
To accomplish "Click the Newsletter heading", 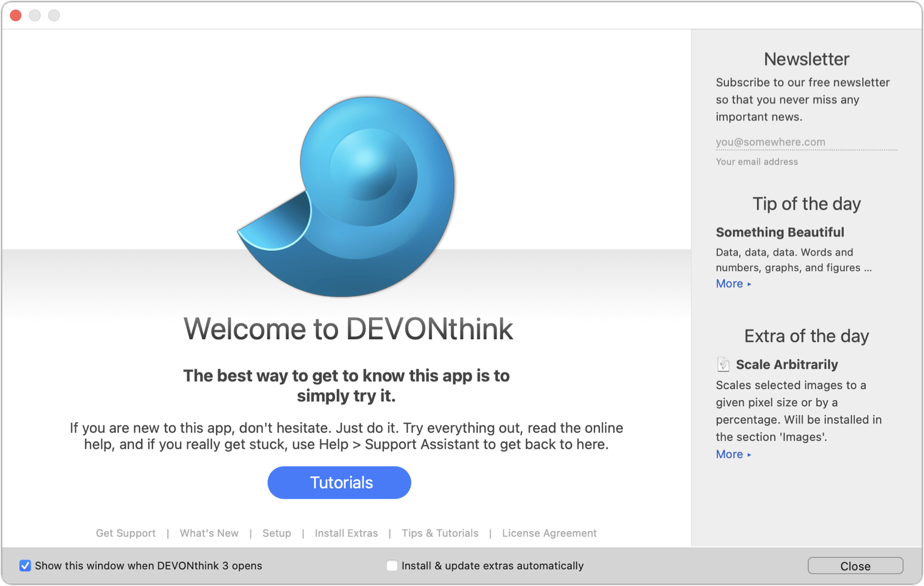I will pyautogui.click(x=806, y=59).
